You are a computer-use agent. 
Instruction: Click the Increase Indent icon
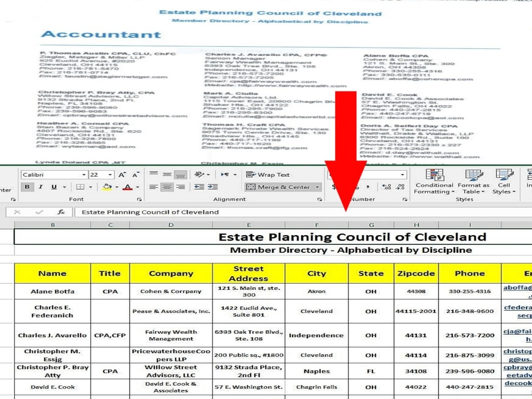pyautogui.click(x=213, y=187)
